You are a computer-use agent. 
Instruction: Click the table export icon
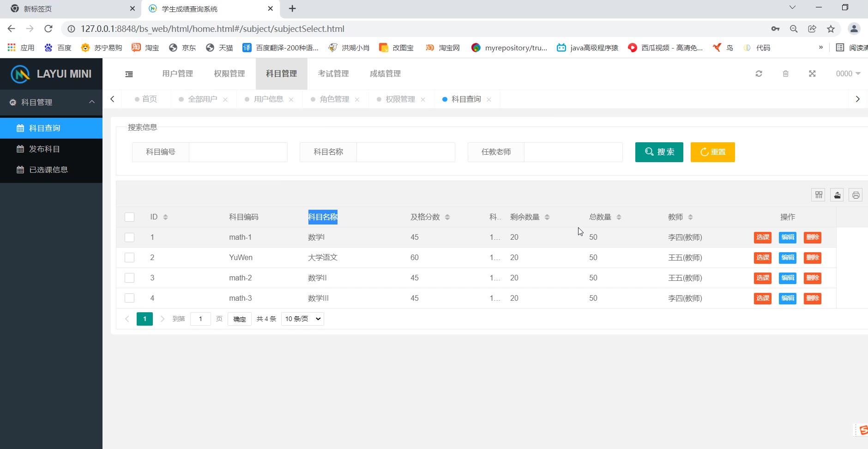click(837, 195)
